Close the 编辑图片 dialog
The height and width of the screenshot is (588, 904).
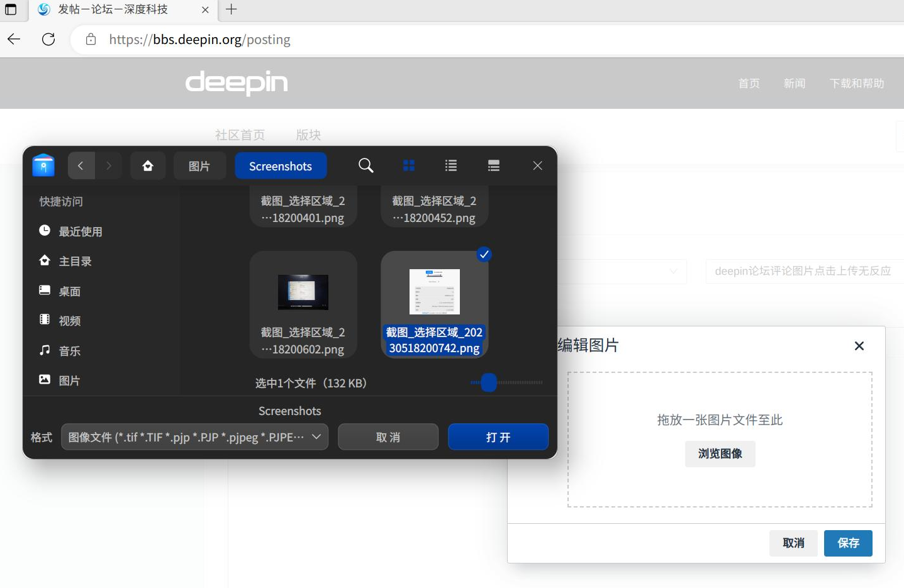[x=859, y=346]
